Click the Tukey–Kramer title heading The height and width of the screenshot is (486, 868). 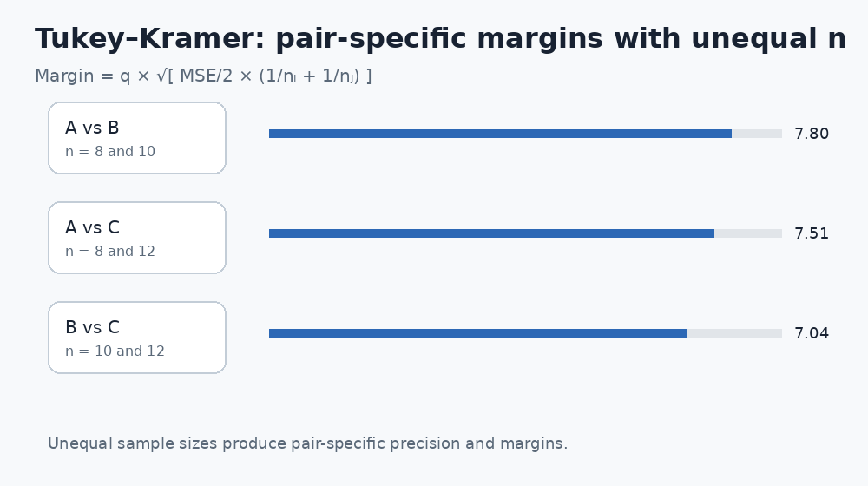(x=440, y=39)
